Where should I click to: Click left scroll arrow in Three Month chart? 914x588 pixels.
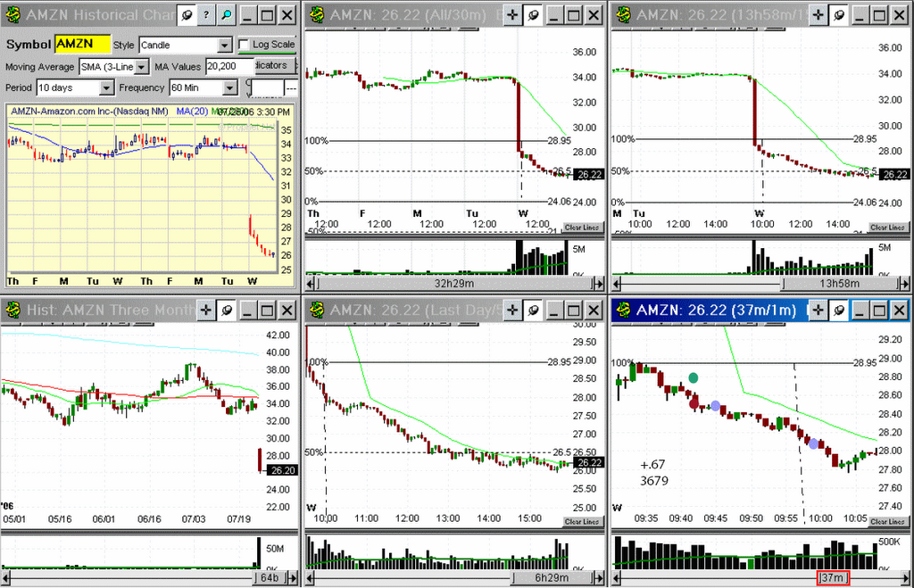6,578
